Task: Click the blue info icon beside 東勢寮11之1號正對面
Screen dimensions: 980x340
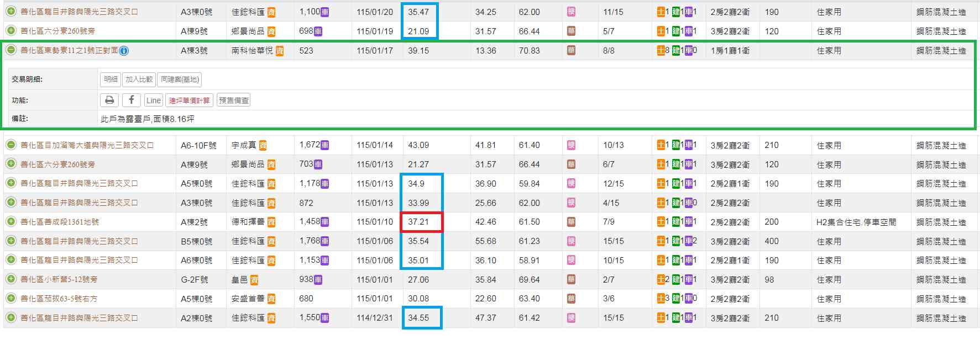Action: [x=124, y=51]
